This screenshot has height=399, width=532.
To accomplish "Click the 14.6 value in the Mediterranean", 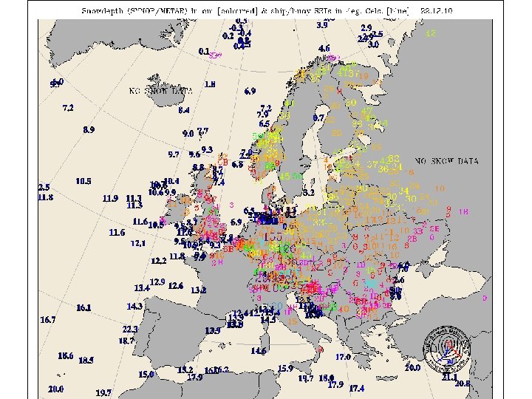I will click(x=259, y=351).
